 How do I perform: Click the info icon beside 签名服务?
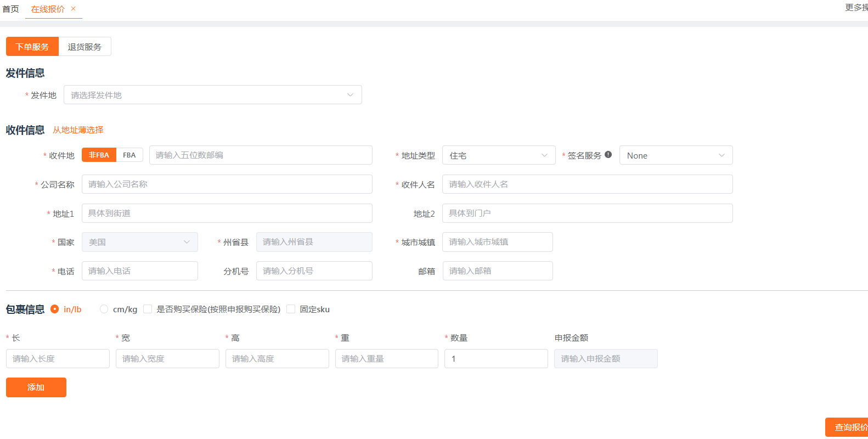point(608,155)
